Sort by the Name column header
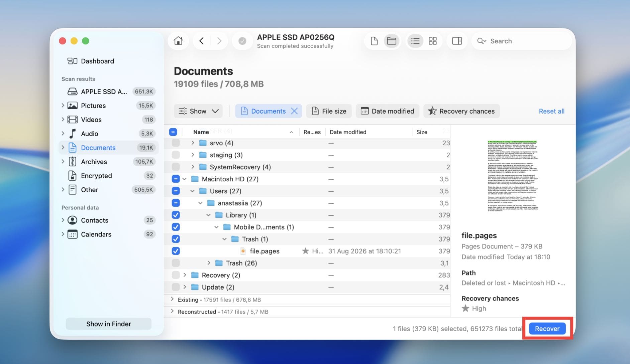 pos(201,132)
